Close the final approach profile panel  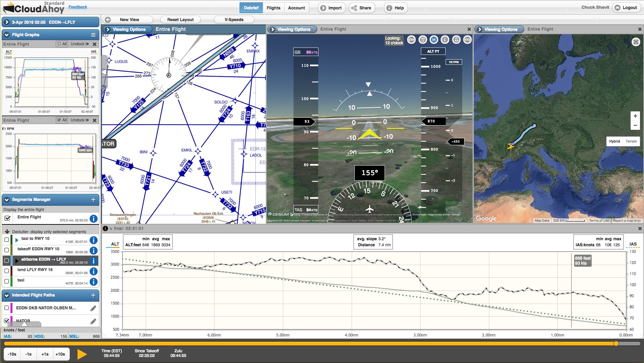point(640,228)
